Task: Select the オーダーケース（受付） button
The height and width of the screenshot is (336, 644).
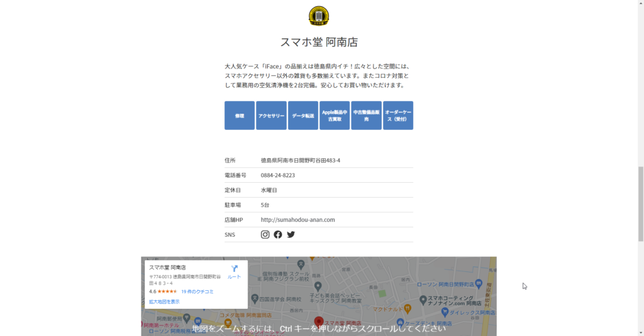Action: 398,116
